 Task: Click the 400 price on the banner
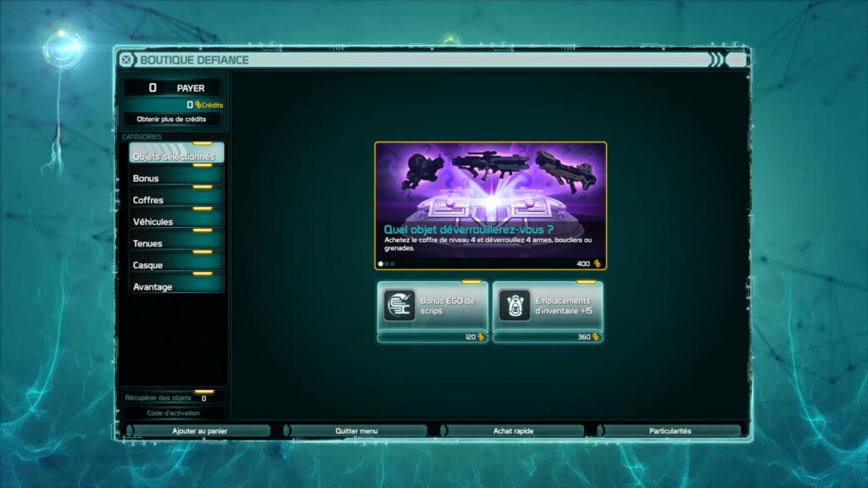[583, 264]
